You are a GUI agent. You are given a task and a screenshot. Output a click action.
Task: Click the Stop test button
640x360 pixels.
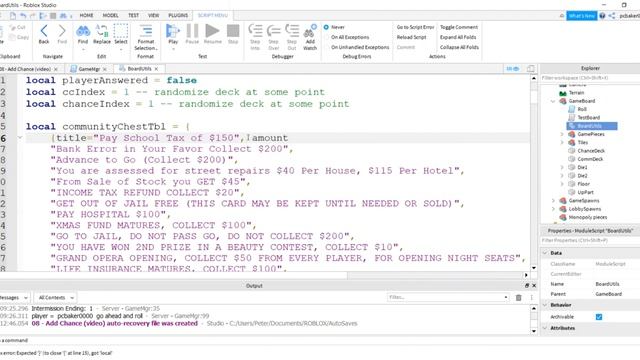point(233,34)
